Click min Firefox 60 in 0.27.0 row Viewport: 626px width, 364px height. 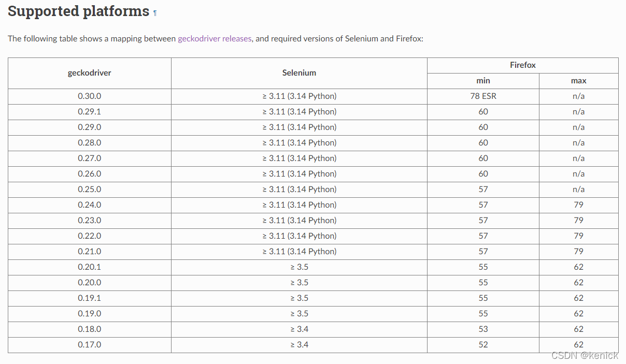pyautogui.click(x=483, y=158)
